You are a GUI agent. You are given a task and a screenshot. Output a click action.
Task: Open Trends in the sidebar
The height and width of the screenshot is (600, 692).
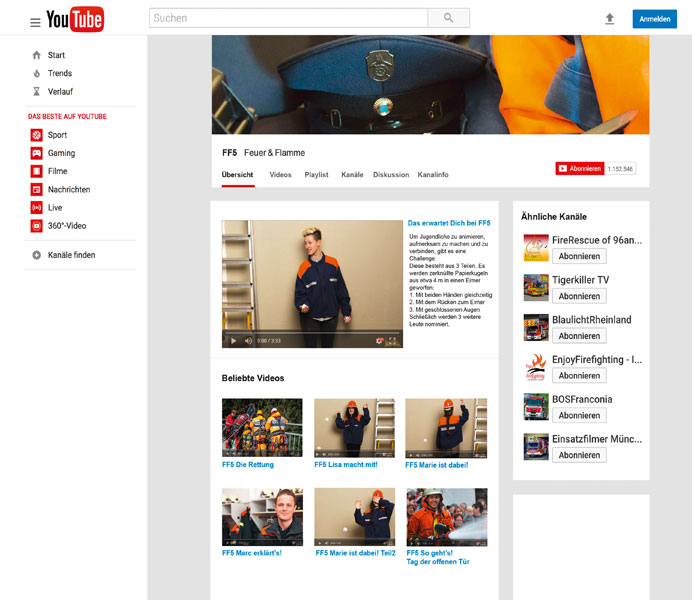pyautogui.click(x=59, y=73)
